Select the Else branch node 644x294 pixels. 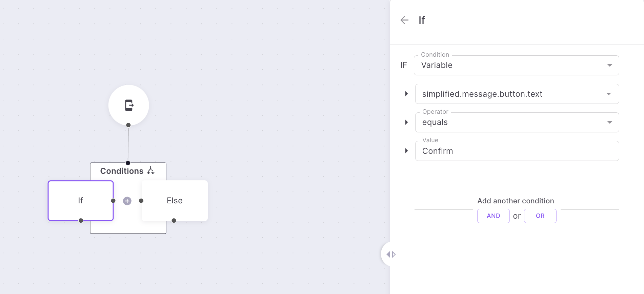tap(175, 201)
